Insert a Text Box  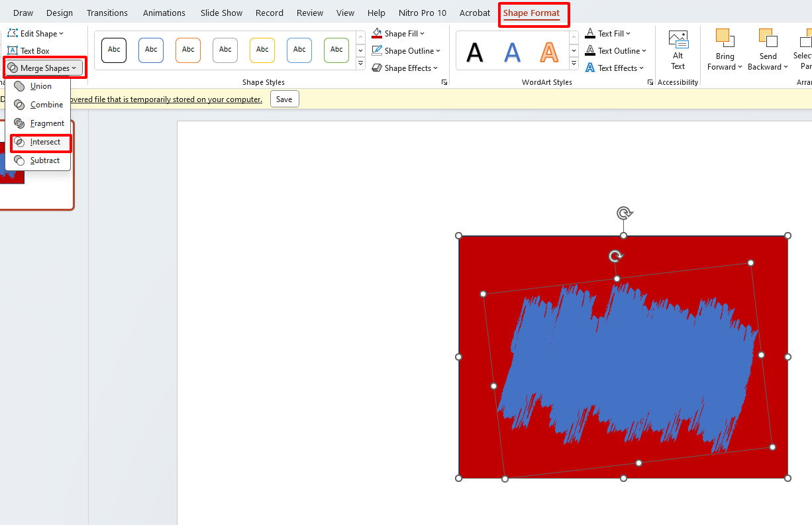(x=28, y=50)
